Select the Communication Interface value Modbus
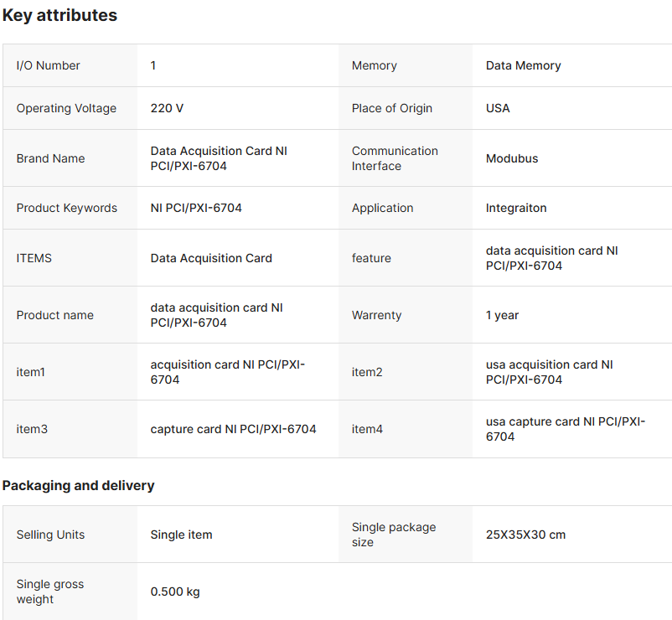Screen dimensions: 672x620 tap(512, 158)
